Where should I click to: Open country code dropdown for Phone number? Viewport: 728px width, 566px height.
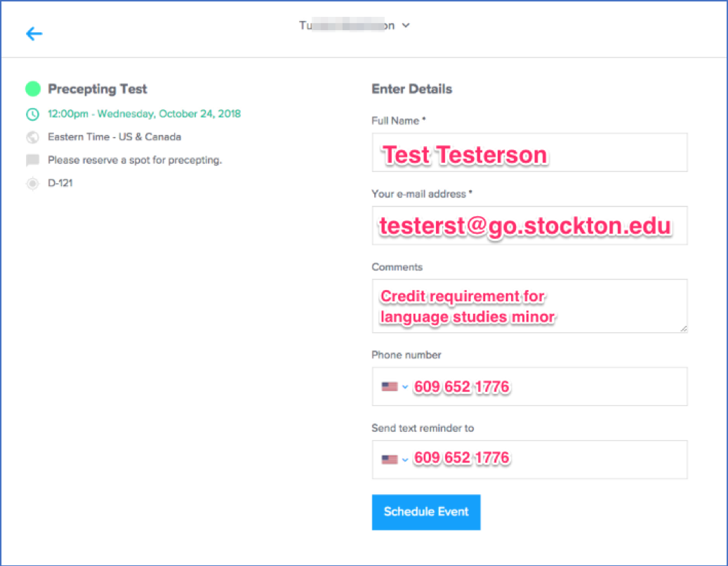point(405,387)
